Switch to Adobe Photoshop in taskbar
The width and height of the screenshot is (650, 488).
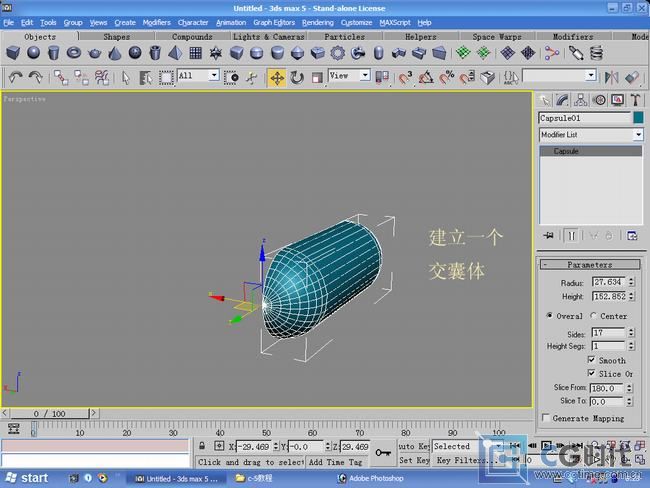[x=370, y=478]
